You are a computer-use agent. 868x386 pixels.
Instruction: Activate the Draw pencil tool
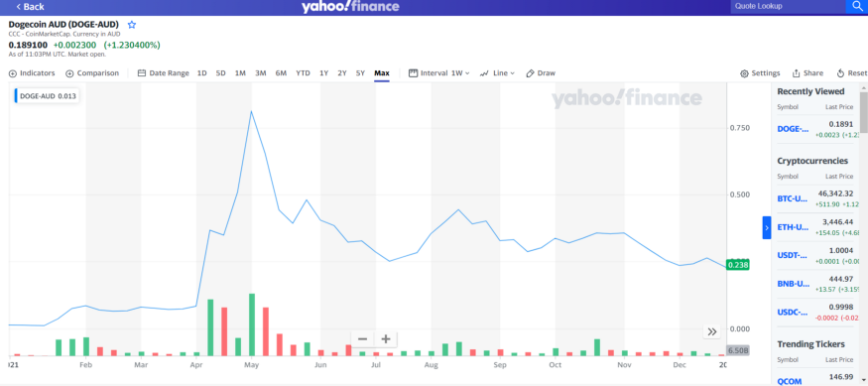(541, 73)
